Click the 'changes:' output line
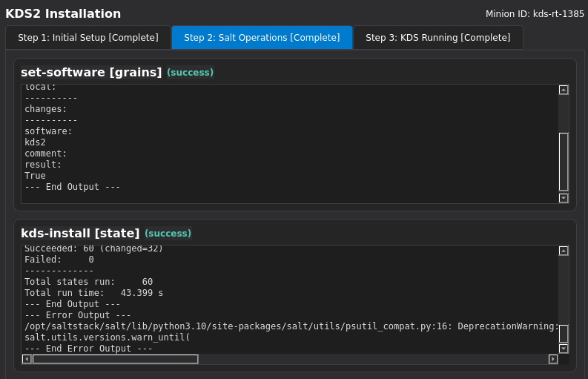Screen dimensions: 588x379 coord(46,109)
